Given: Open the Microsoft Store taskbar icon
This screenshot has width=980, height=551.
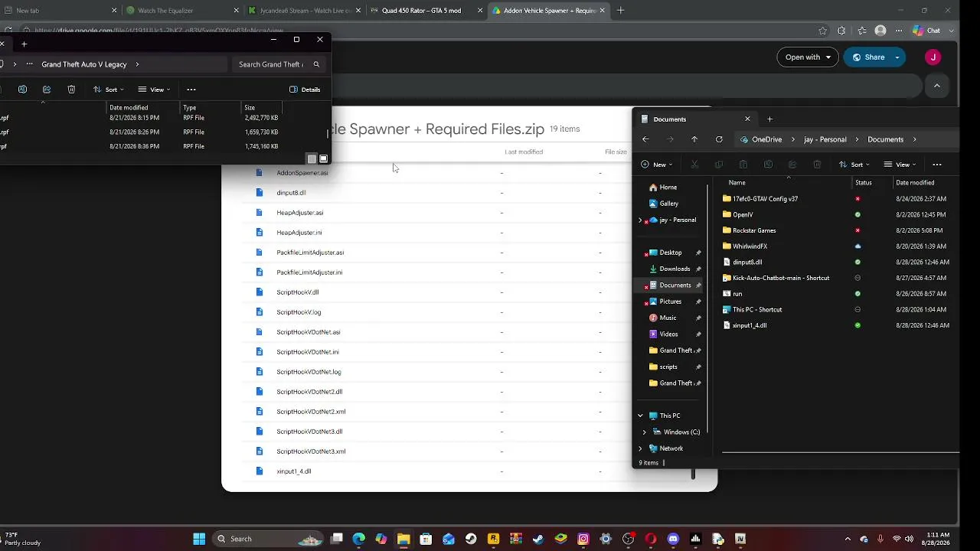Looking at the screenshot, I should [426, 539].
